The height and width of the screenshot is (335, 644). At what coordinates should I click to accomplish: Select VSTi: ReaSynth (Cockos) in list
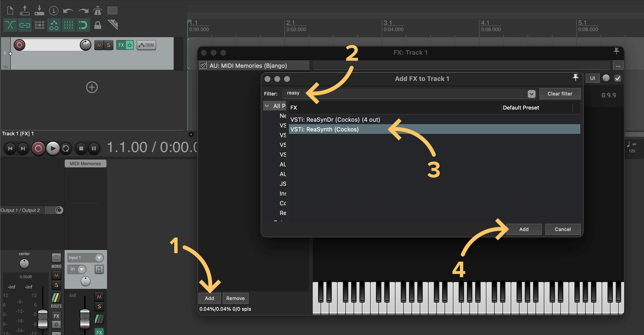click(434, 129)
